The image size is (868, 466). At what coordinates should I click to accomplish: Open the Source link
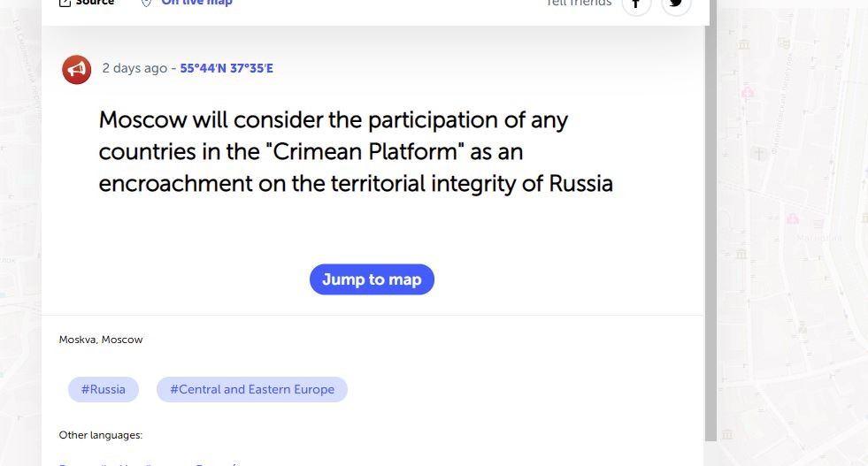(95, 3)
